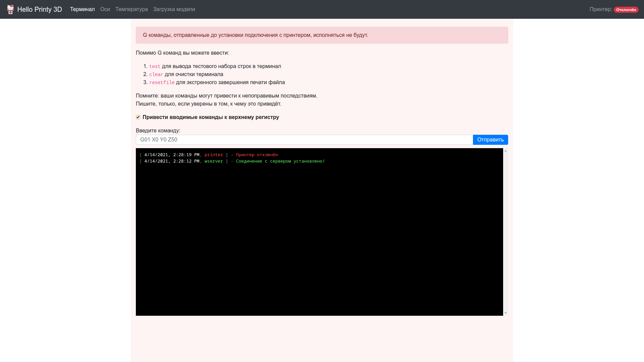Click the Hello Printy 3D brand title
This screenshot has height=362, width=644.
(40, 9)
